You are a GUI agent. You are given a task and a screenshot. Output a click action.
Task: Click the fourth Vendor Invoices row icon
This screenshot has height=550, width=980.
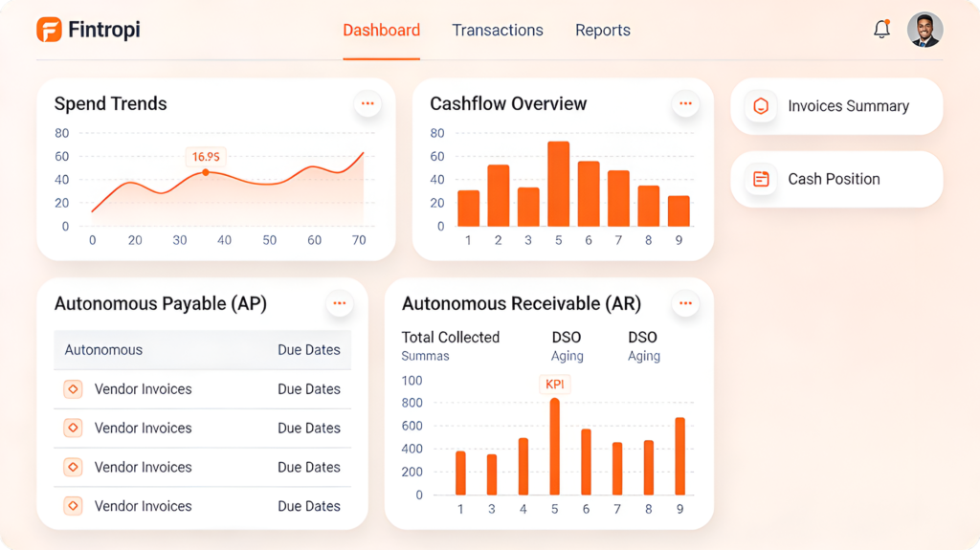click(73, 505)
